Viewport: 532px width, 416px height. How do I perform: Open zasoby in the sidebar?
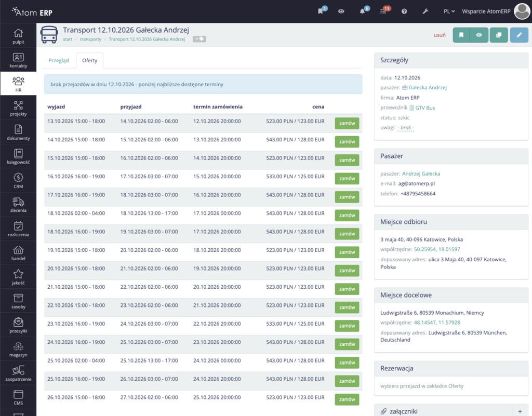click(18, 301)
